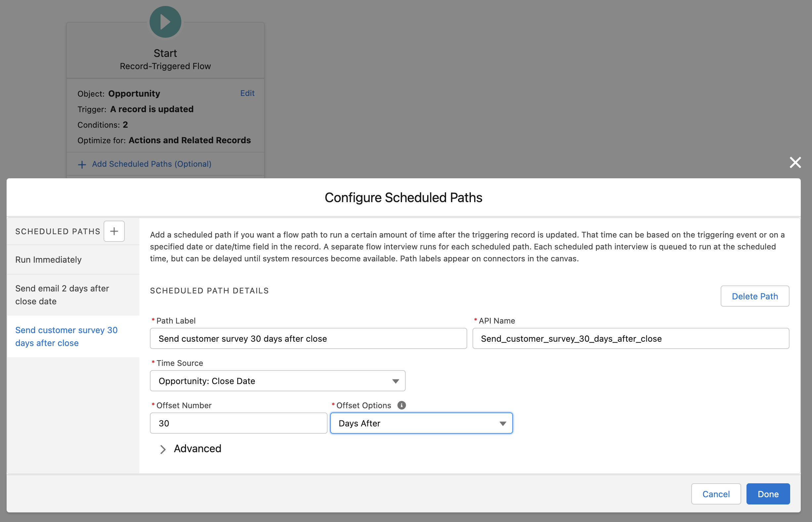This screenshot has width=812, height=522.
Task: Click the Edit link on the Start element
Action: (x=247, y=93)
